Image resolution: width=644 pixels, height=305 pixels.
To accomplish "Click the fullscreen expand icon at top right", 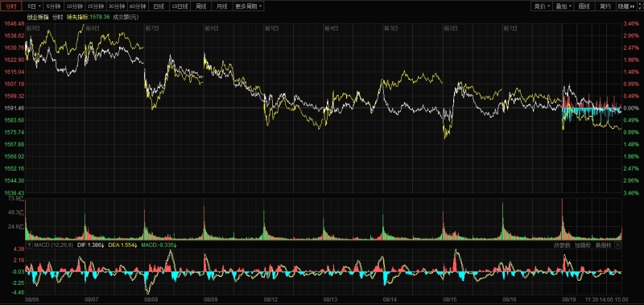I will (640, 6).
